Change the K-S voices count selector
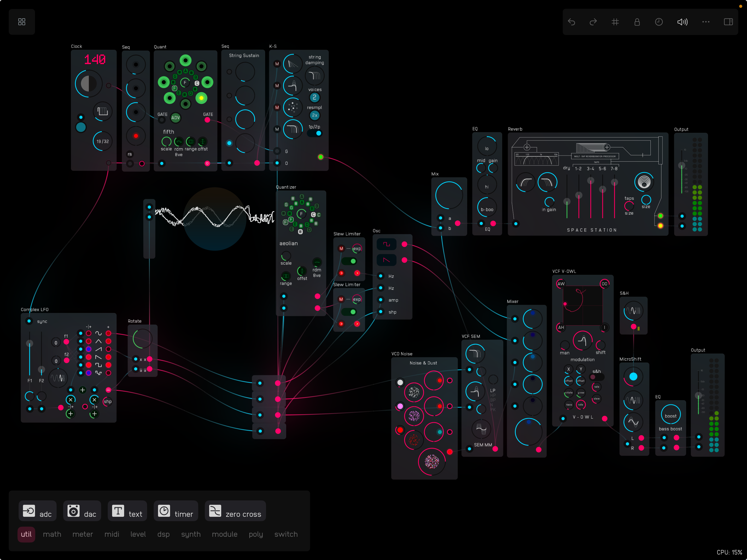Viewport: 747px width, 560px height. 314,98
